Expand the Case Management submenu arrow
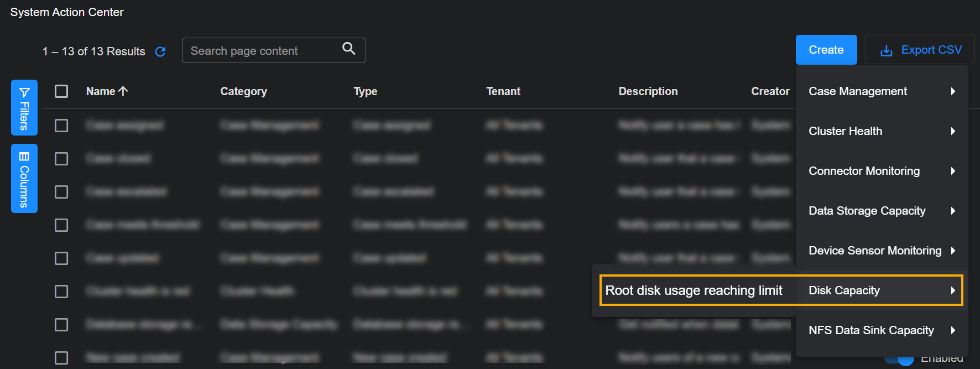Screen dimensions: 980x369 click(953, 91)
